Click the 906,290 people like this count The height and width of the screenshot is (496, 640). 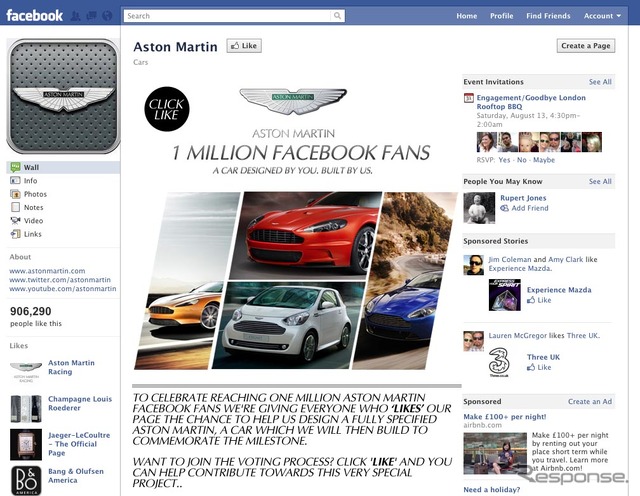36,316
